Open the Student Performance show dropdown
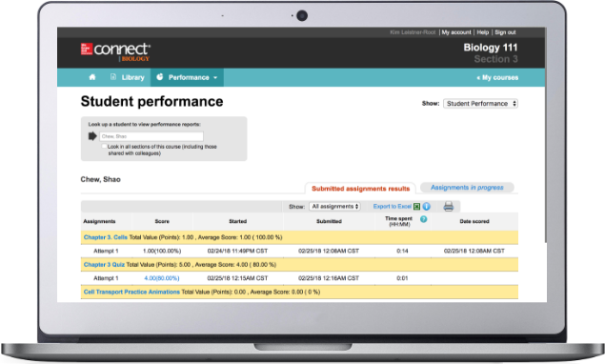The image size is (605, 364). click(480, 104)
